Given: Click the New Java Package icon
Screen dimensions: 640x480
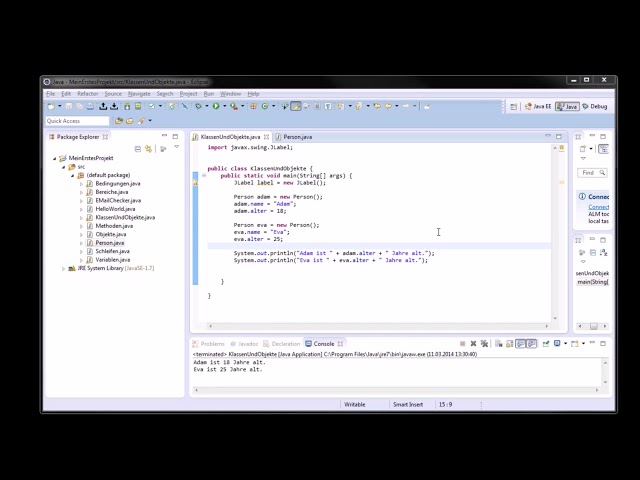Looking at the screenshot, I should pyautogui.click(x=253, y=106).
